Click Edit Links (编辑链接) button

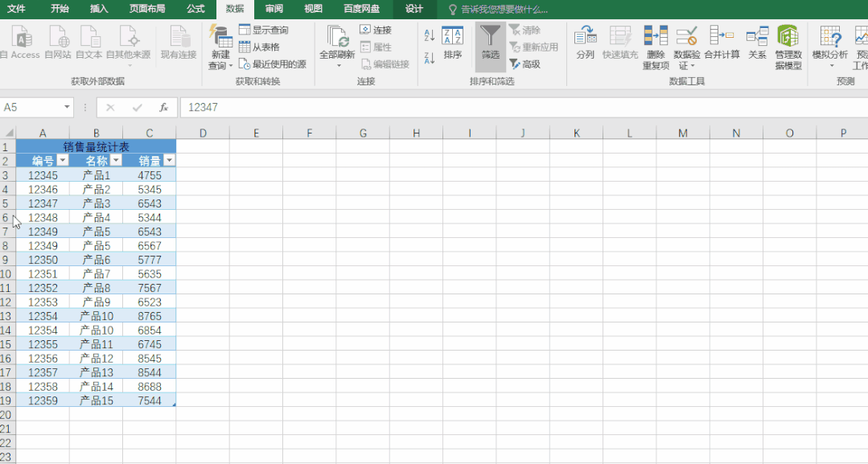pyautogui.click(x=385, y=64)
